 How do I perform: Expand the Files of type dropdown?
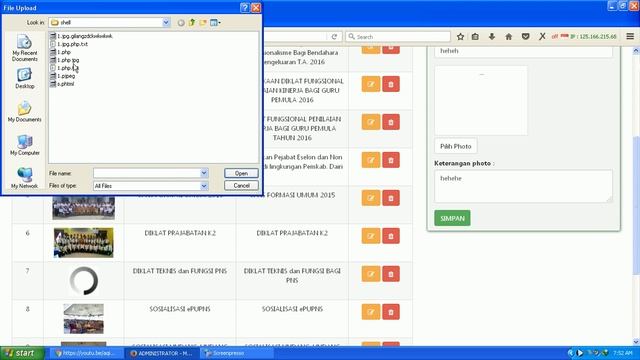click(204, 186)
